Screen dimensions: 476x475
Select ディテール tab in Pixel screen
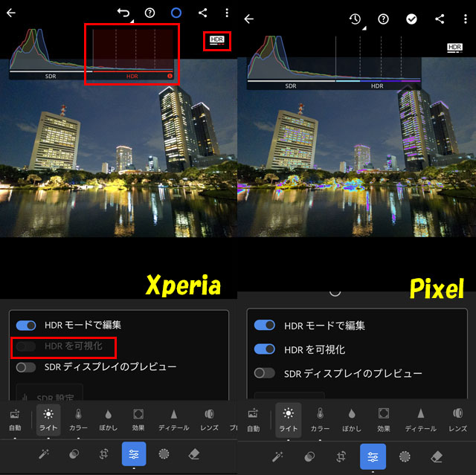(x=421, y=421)
